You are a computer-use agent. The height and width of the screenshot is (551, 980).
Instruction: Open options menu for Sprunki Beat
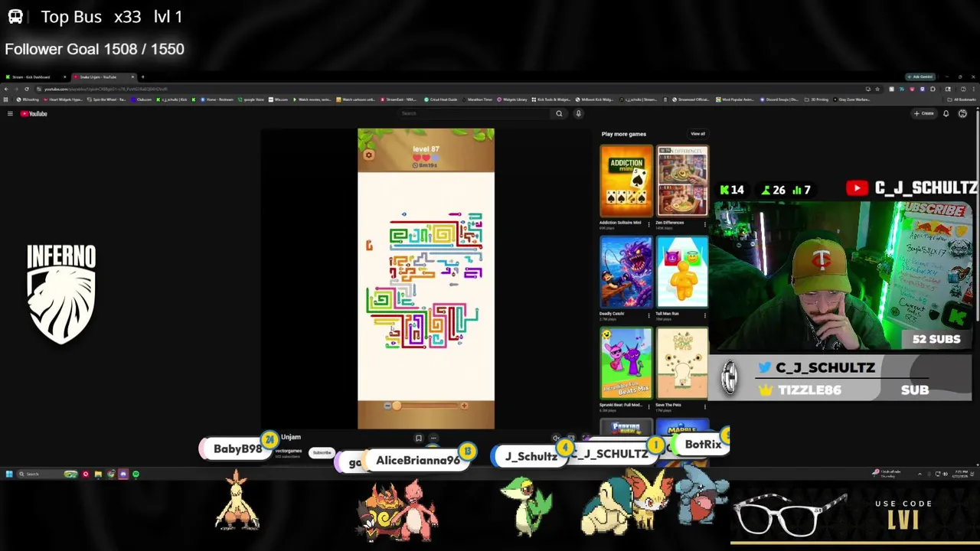pyautogui.click(x=649, y=406)
